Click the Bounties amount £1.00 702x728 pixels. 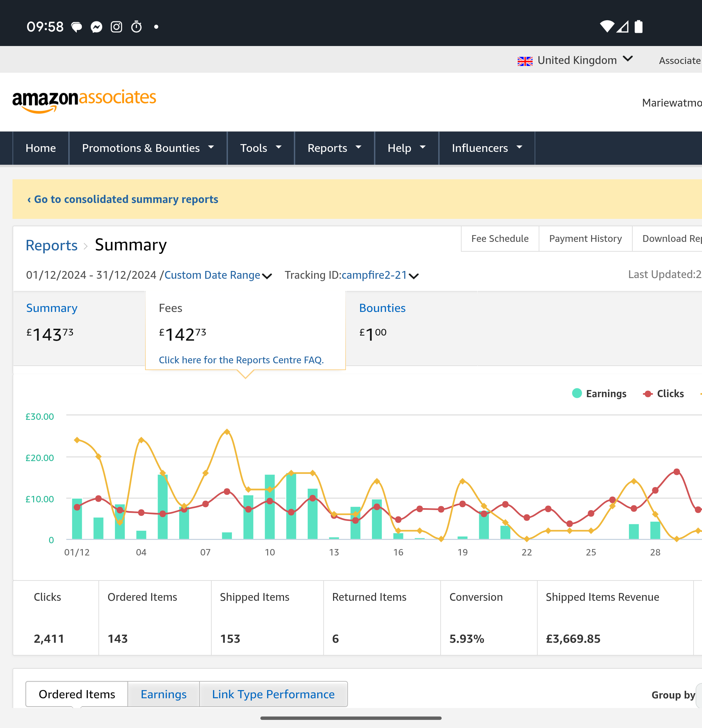pyautogui.click(x=373, y=334)
